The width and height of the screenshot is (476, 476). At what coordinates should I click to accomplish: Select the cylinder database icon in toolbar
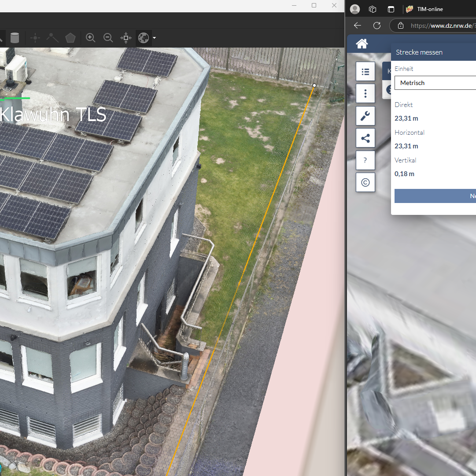point(15,38)
